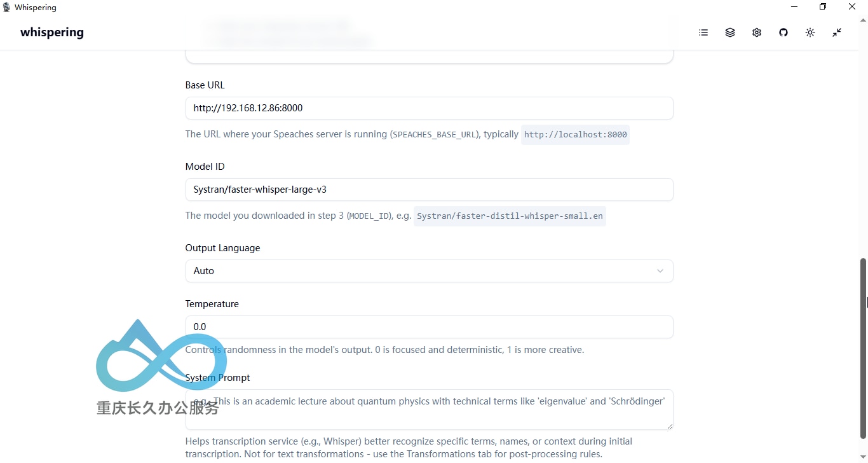
Task: Toggle light/dark theme sun icon
Action: 810,32
